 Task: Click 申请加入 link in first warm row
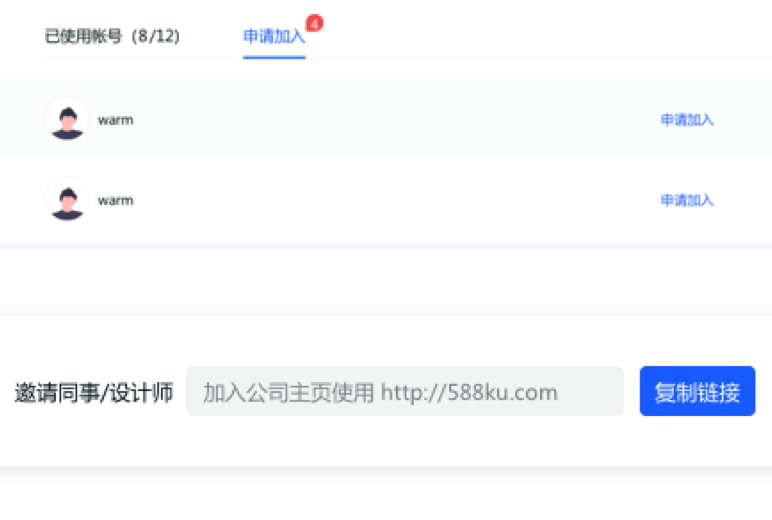(687, 120)
